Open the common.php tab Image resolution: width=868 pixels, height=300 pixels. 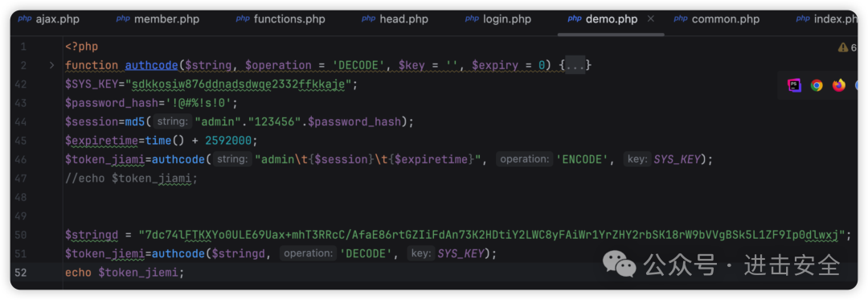716,19
